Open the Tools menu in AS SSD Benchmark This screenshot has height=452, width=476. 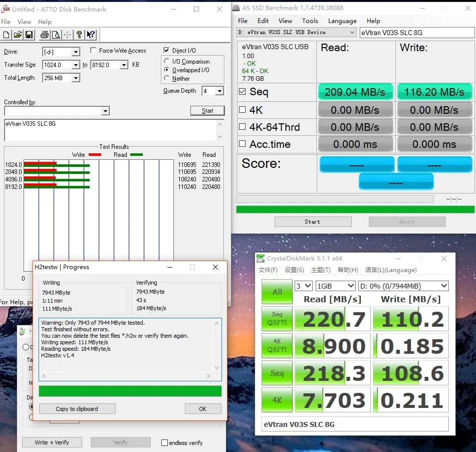tap(310, 21)
